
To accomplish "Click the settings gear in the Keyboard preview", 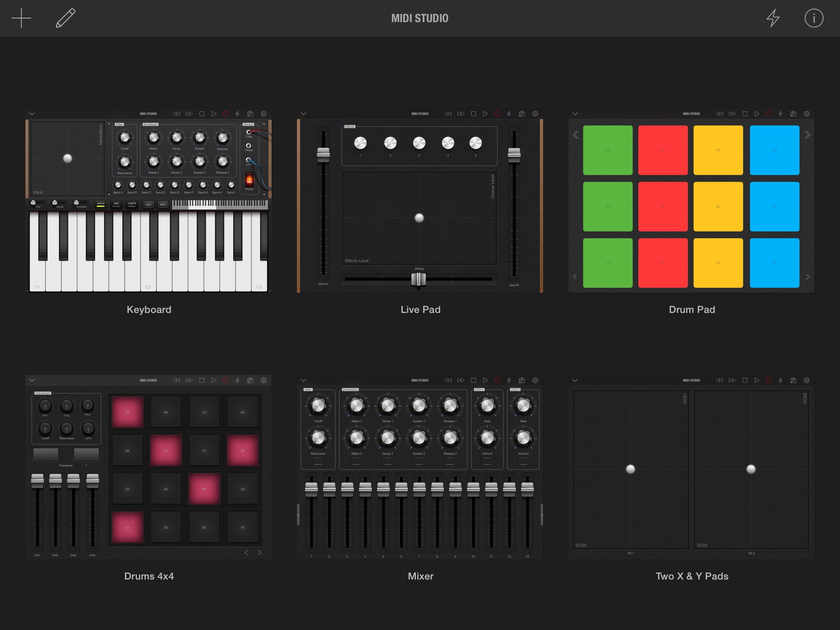I will (x=264, y=114).
